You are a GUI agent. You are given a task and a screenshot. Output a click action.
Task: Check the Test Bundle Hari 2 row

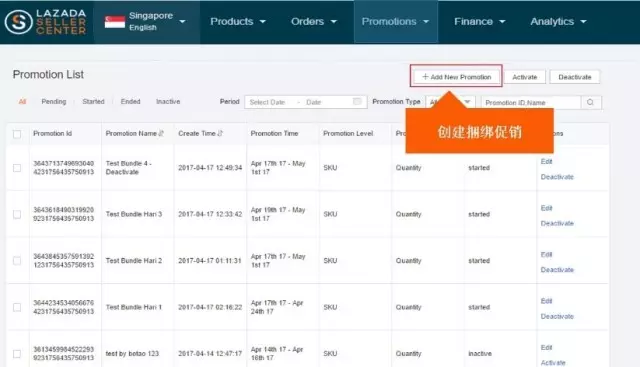(17, 261)
